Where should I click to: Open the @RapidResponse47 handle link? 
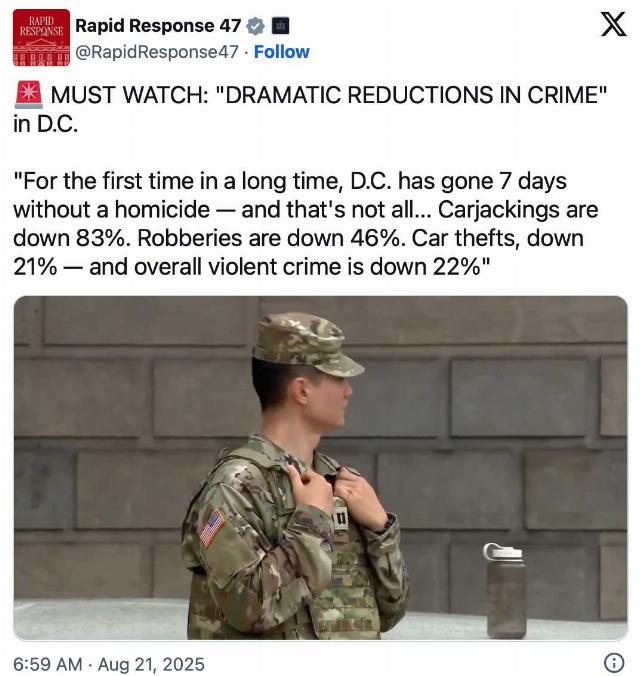157,52
